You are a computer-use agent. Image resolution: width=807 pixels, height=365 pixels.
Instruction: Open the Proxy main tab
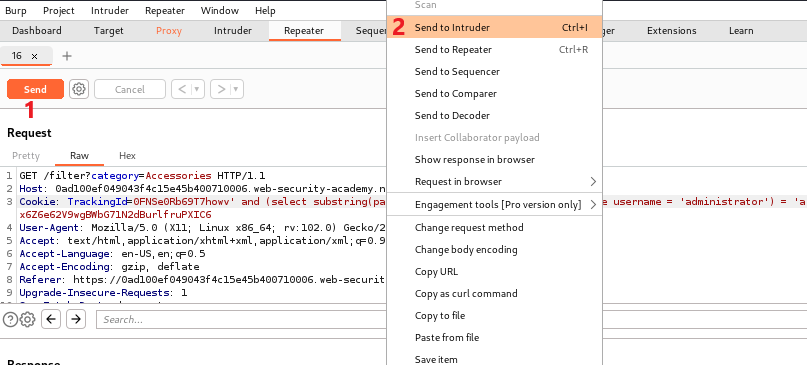(x=169, y=30)
